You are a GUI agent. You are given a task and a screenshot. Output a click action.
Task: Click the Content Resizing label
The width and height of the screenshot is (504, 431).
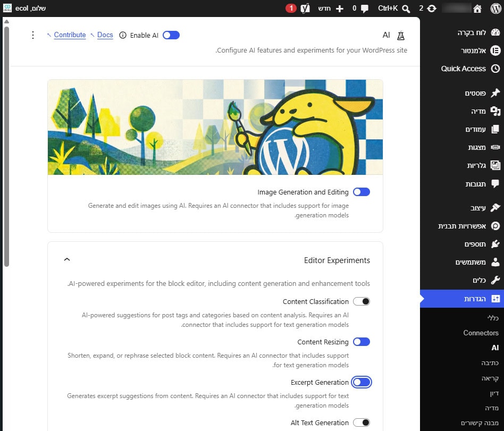323,342
